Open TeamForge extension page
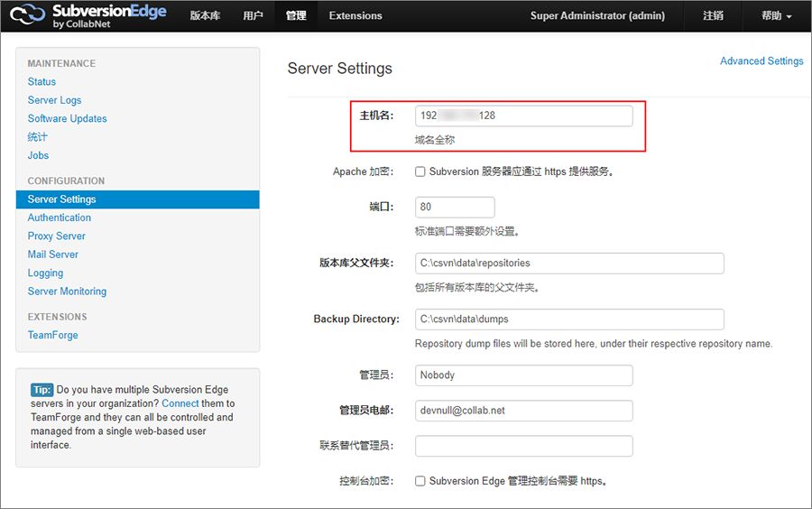The width and height of the screenshot is (812, 509). 53,335
